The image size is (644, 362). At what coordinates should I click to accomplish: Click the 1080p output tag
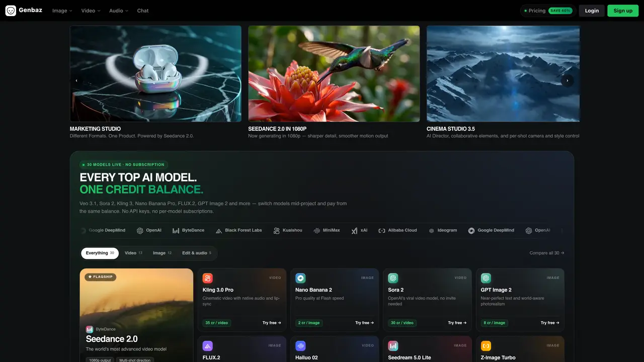100,359
